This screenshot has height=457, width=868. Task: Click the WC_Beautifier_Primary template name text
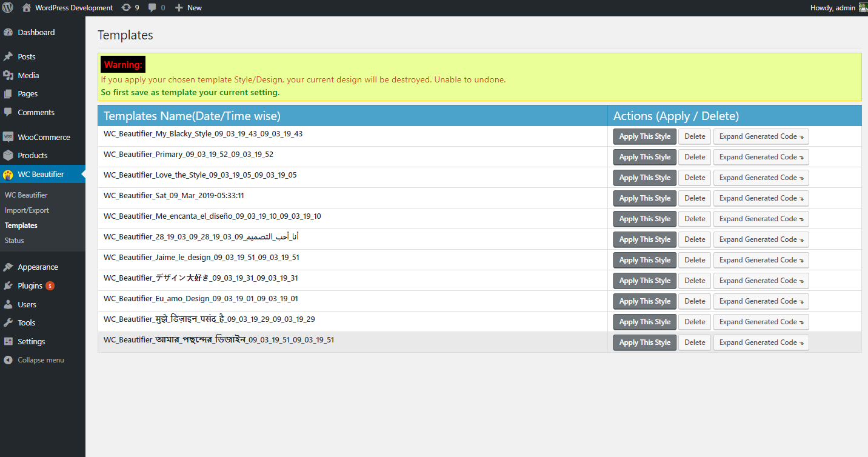click(x=189, y=155)
